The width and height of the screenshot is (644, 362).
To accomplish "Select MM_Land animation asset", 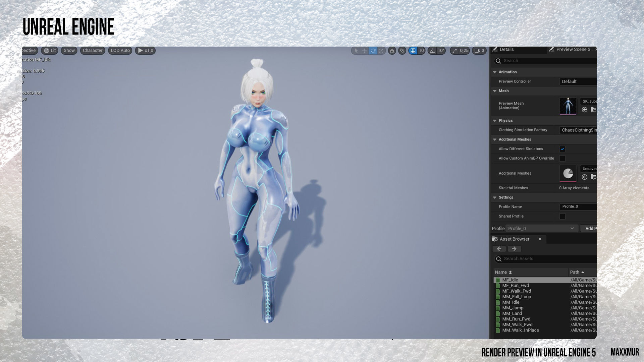I will click(545, 313).
